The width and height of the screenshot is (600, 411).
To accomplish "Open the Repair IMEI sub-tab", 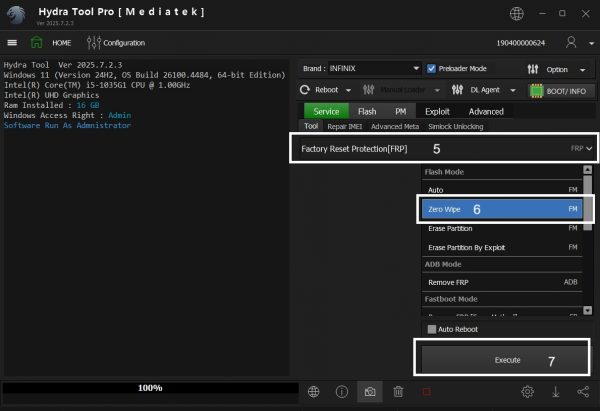I will click(344, 126).
